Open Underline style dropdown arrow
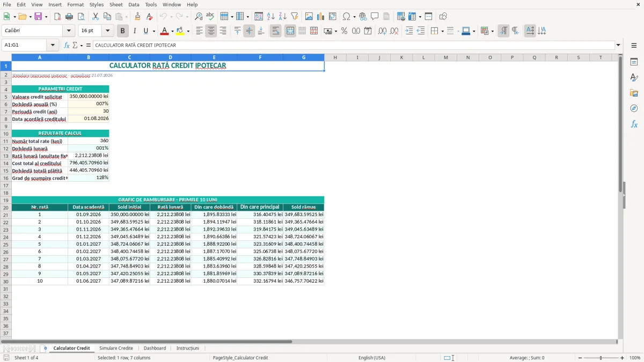 pos(153,31)
